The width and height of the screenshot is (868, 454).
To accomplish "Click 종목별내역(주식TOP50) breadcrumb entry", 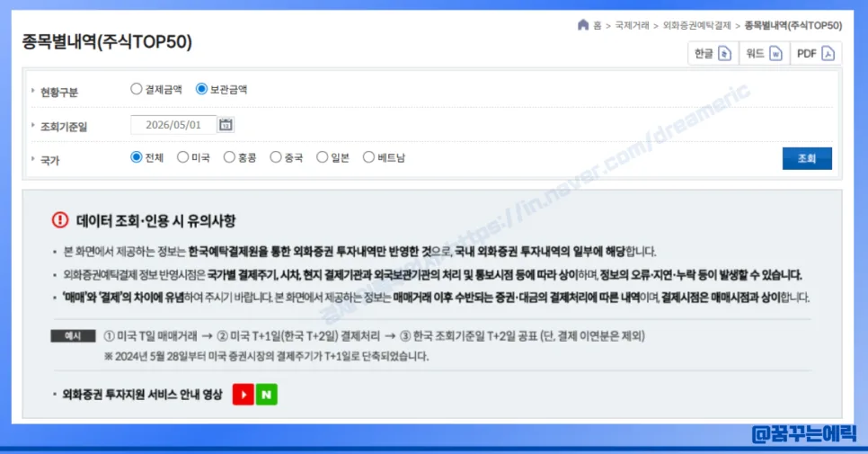I will 793,25.
